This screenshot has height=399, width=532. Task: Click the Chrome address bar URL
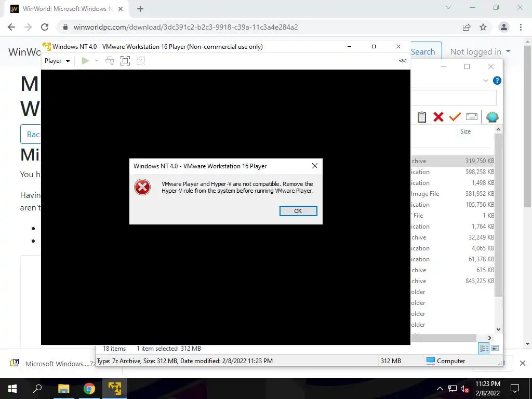click(185, 27)
